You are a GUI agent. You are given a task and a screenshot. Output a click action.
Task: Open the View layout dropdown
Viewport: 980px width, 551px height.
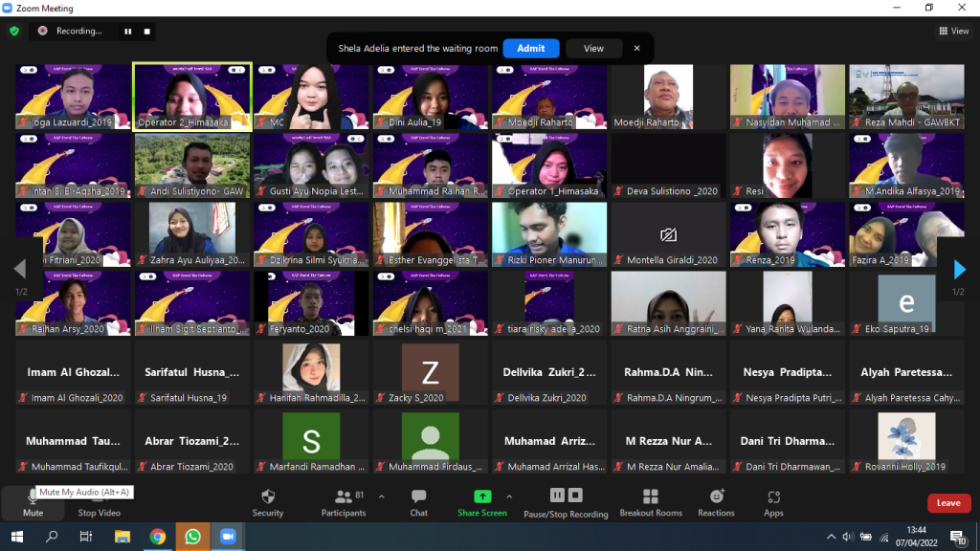(954, 31)
